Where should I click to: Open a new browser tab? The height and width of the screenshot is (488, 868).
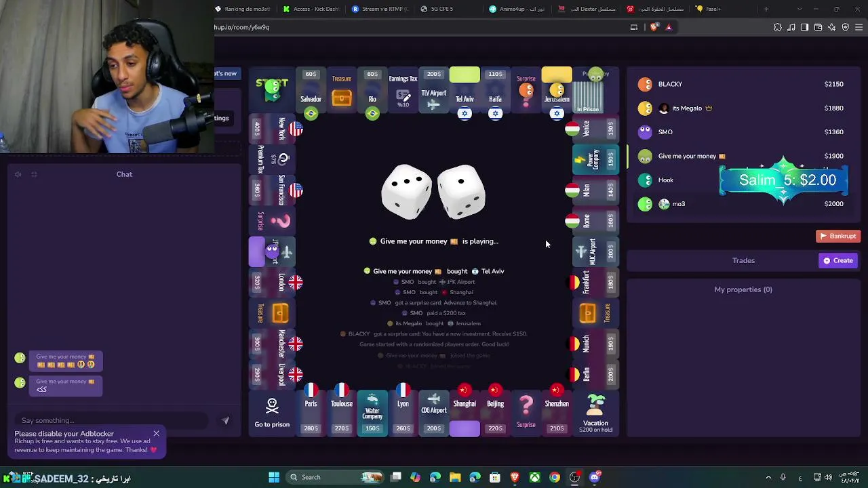(766, 9)
